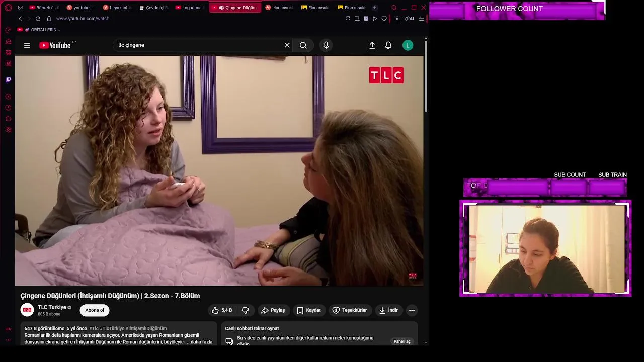
Task: Open the Opera player arrow icon
Action: 375,19
